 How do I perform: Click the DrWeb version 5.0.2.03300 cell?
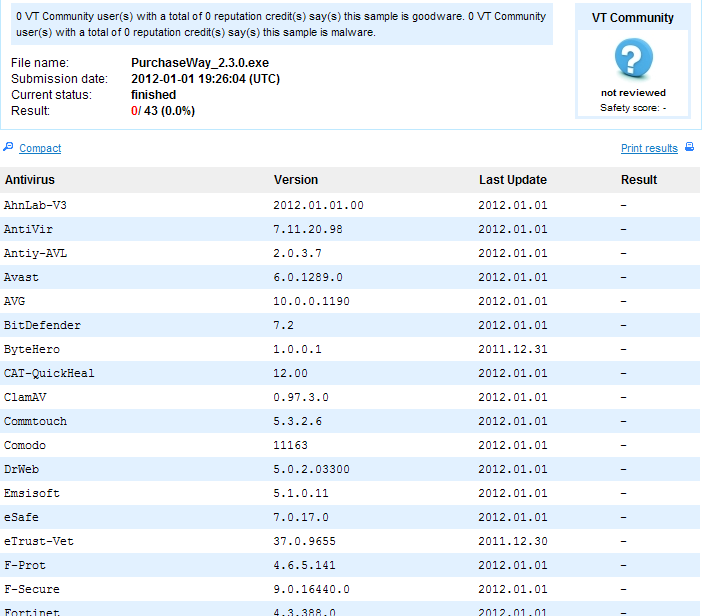click(x=311, y=469)
